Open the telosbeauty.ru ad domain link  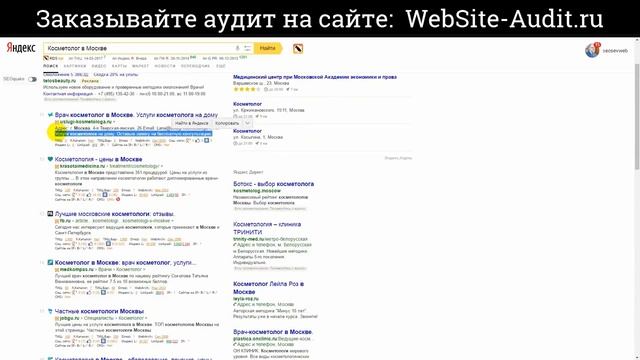[x=60, y=81]
